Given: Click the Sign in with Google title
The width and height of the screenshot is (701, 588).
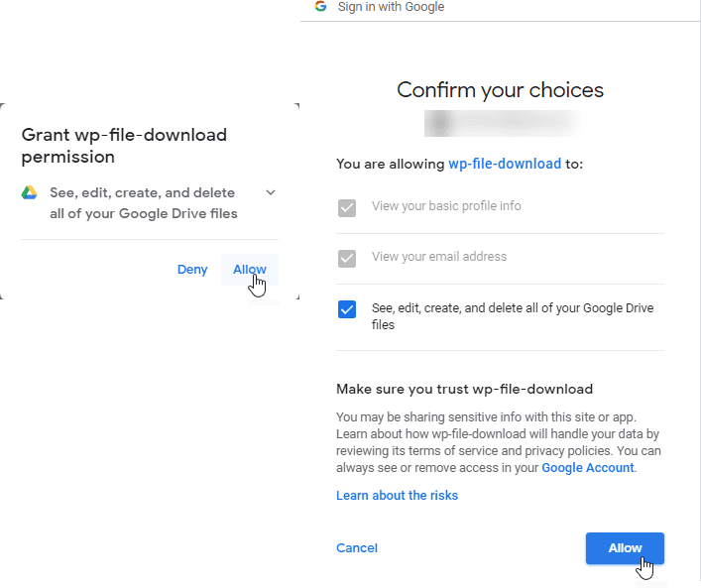Looking at the screenshot, I should pos(391,7).
